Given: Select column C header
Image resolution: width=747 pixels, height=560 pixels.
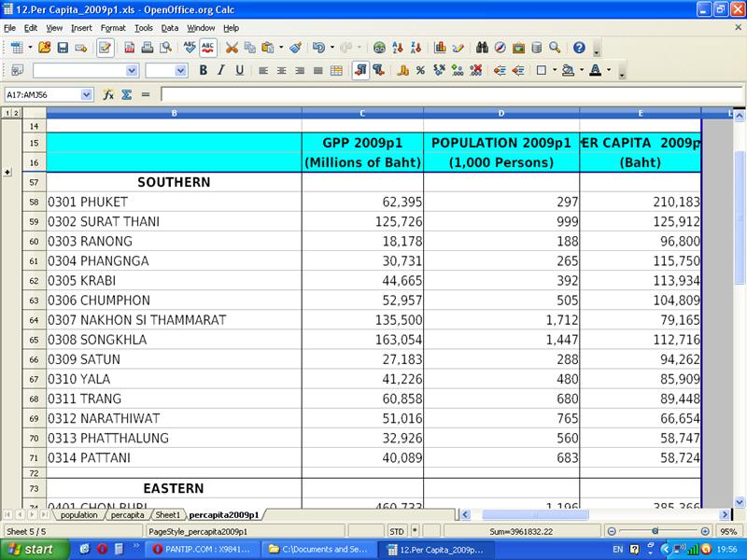Looking at the screenshot, I should [x=362, y=113].
